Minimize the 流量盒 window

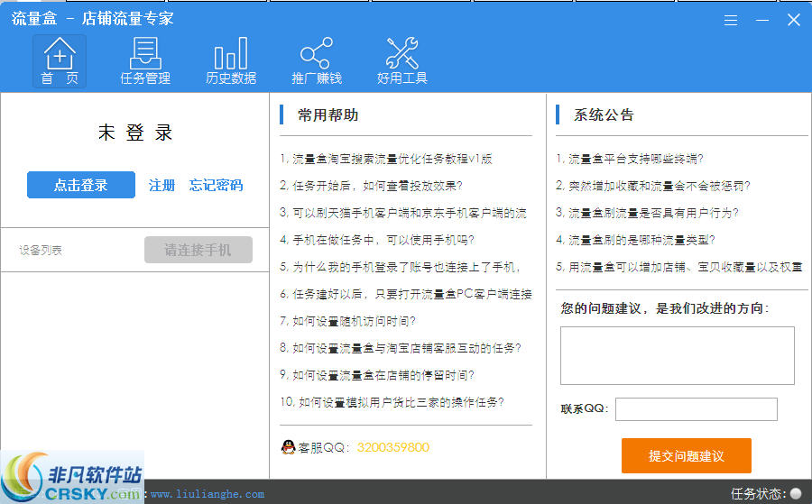tap(762, 20)
